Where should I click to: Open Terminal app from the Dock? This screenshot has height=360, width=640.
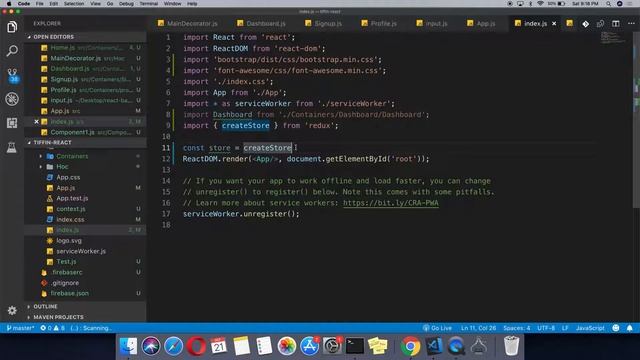[354, 346]
